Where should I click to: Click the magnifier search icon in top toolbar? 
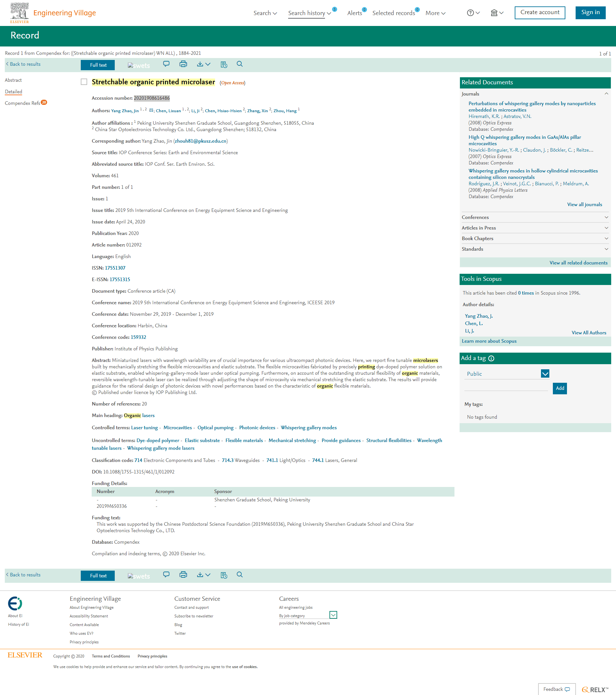(240, 64)
